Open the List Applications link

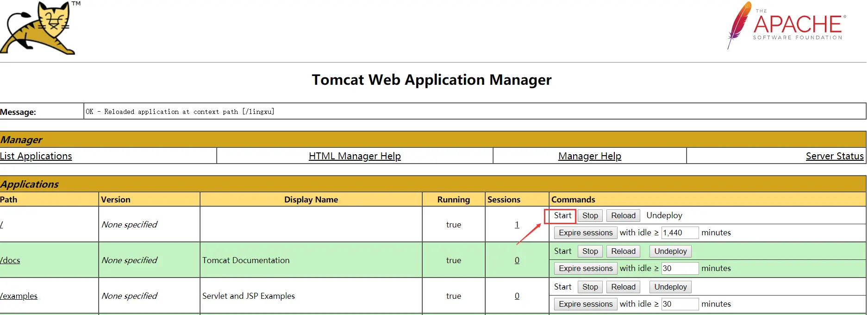pyautogui.click(x=36, y=156)
